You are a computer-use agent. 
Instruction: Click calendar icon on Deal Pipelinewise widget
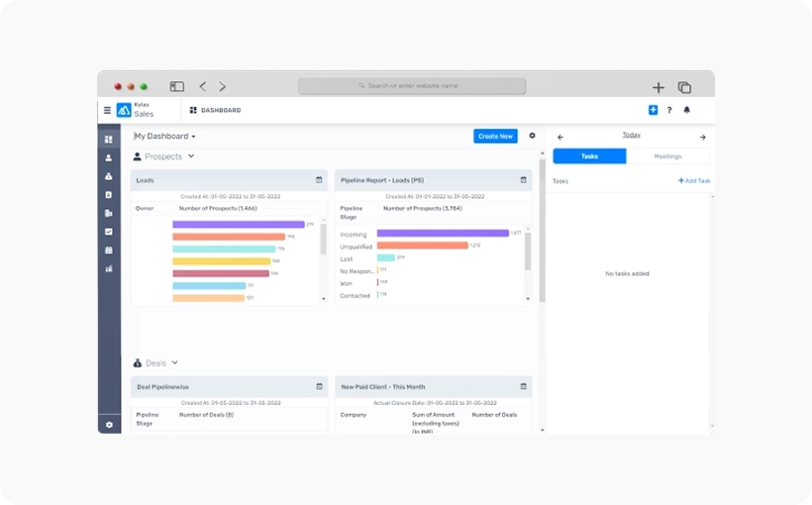click(x=319, y=386)
